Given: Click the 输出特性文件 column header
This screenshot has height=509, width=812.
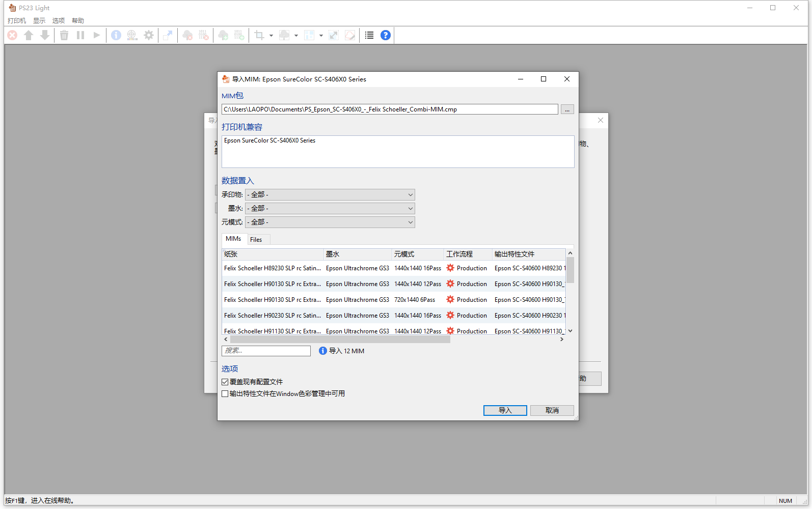Looking at the screenshot, I should (529, 254).
